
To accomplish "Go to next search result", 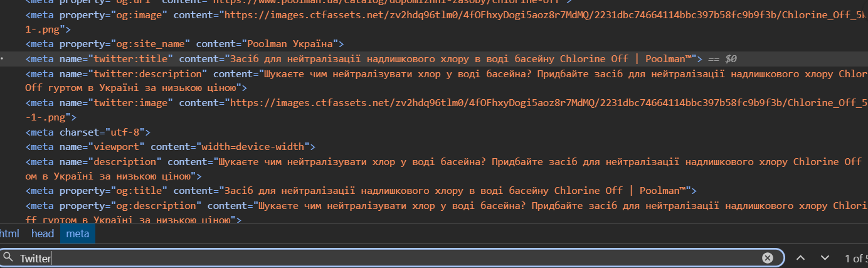I will click(x=825, y=258).
